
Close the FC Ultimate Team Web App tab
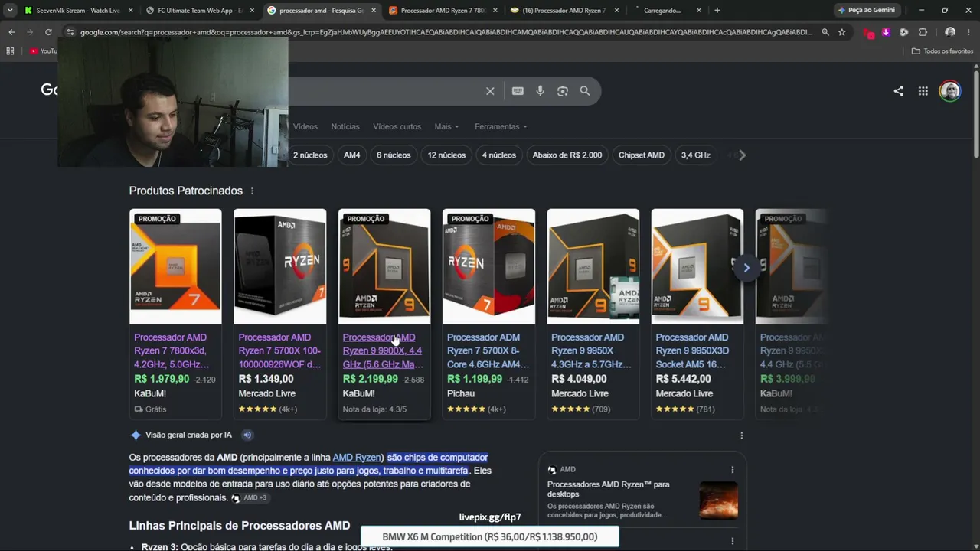coord(251,11)
